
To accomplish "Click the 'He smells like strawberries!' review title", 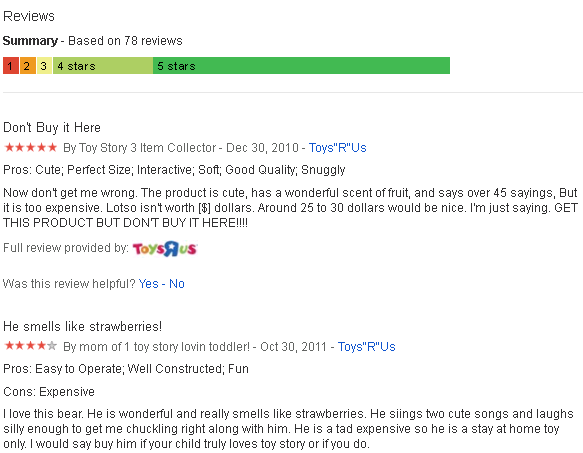I will (x=82, y=327).
